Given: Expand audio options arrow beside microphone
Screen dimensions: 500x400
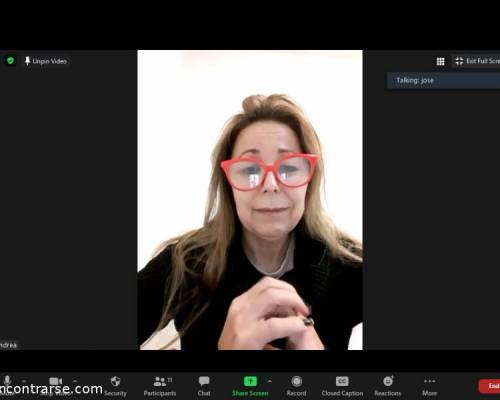Looking at the screenshot, I should click(x=24, y=380).
